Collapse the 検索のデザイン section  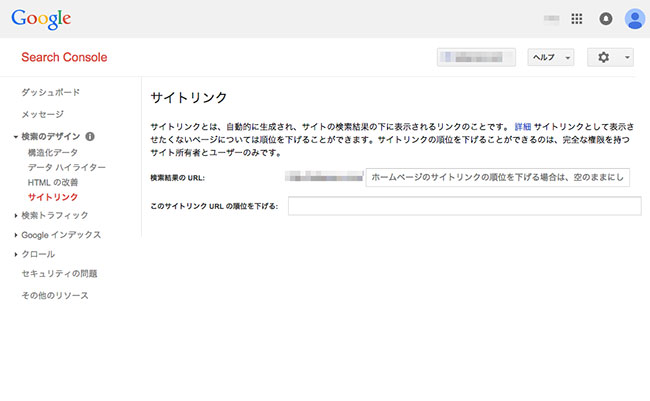tap(15, 136)
